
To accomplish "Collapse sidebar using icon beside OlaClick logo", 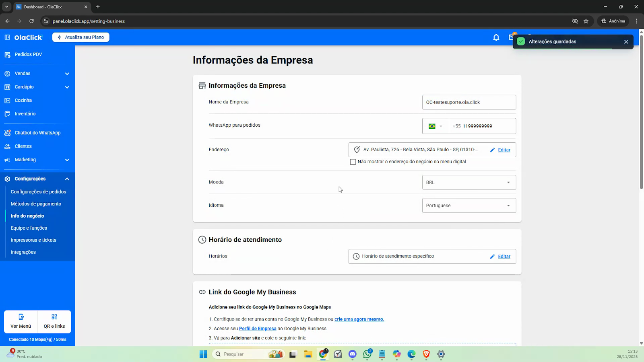I will (x=7, y=37).
